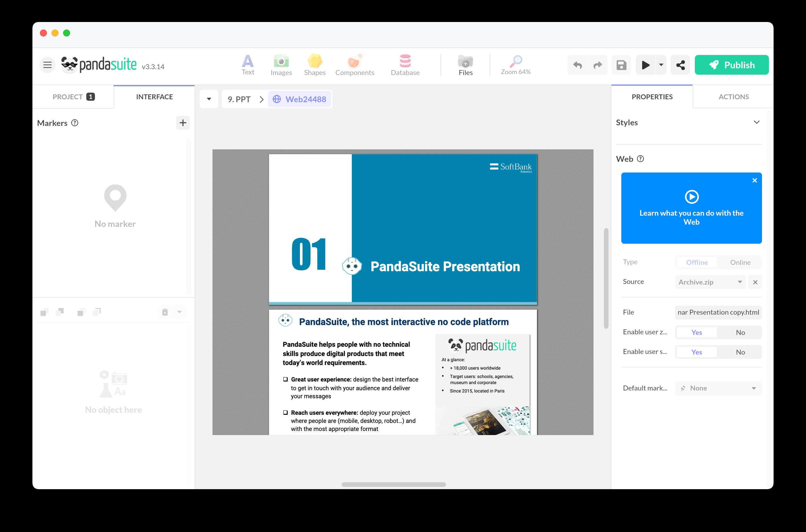Click the File name input field
Screen dimensions: 806x532
(x=718, y=312)
